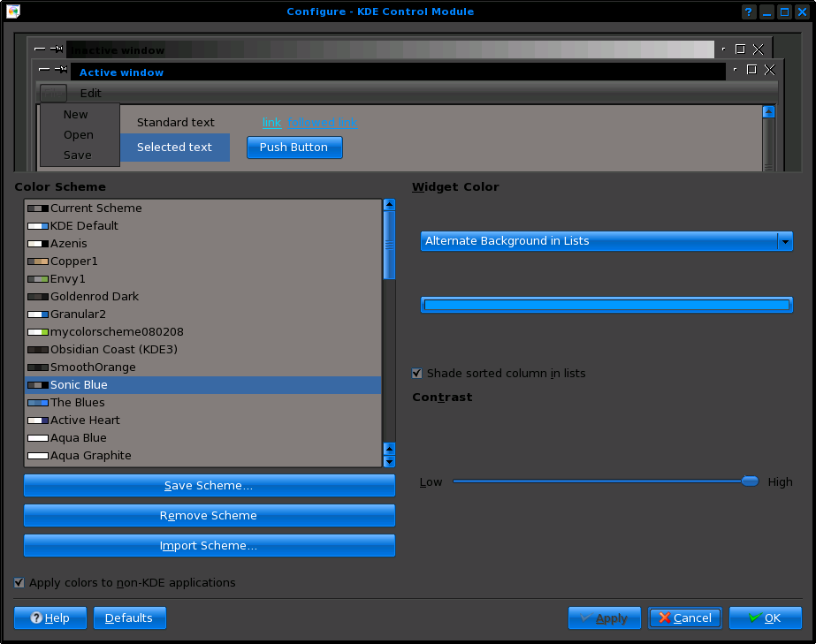Click the color preview swatch beside KDE Default
Viewport: 816px width, 644px height.
[38, 226]
